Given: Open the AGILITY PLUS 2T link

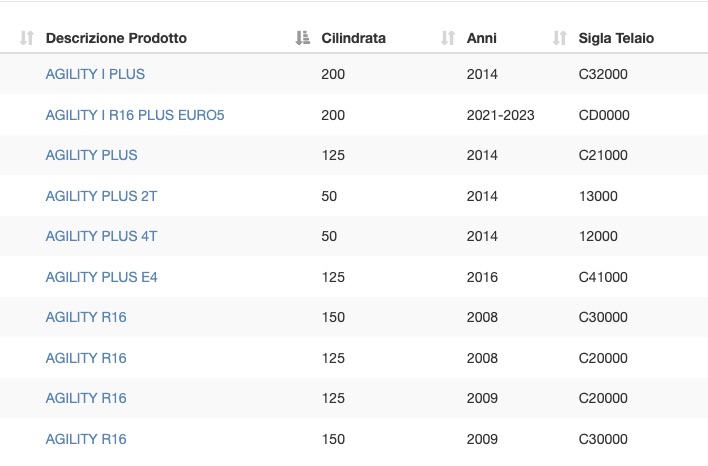Looking at the screenshot, I should pyautogui.click(x=102, y=196).
